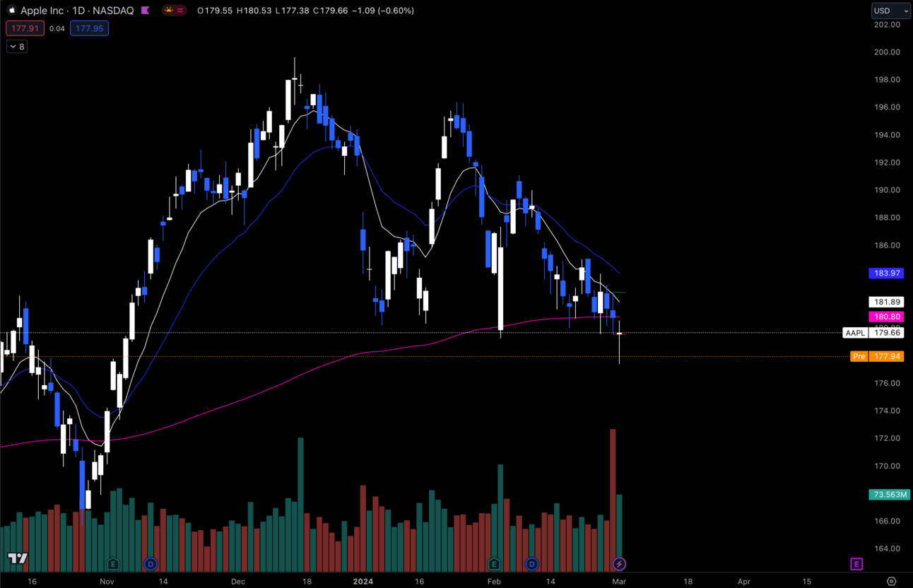Screen dimensions: 913x588
Task: Click the open value O179.55
Action: [x=215, y=11]
